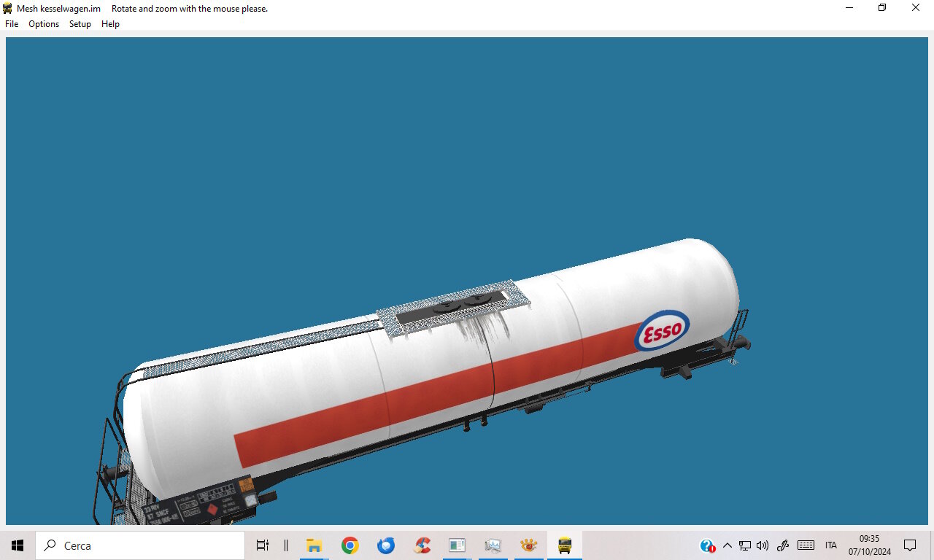Open the touch keyboard tray icon
934x560 pixels.
tap(806, 545)
